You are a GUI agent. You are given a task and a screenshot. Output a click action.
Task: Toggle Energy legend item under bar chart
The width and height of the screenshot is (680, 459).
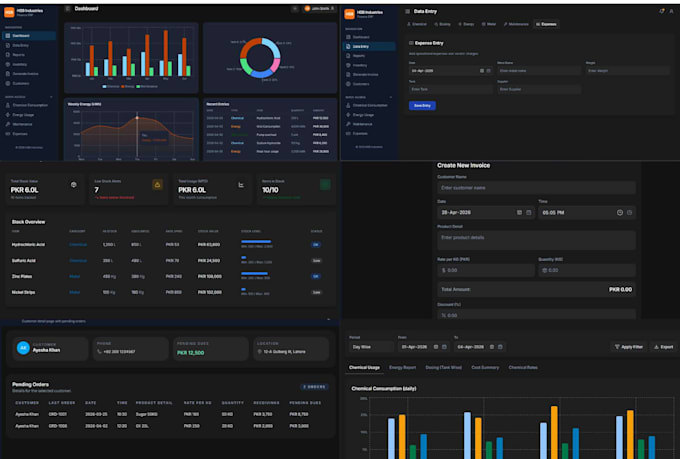coord(128,86)
